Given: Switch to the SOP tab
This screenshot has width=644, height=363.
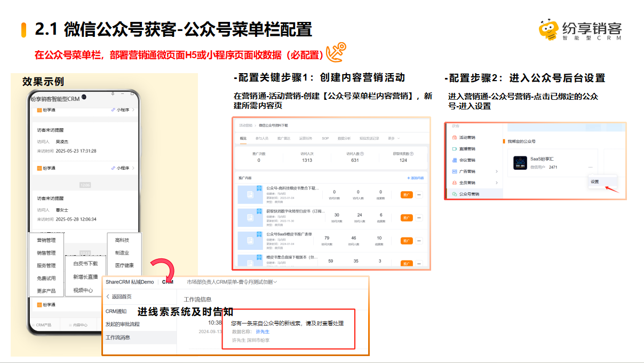Looking at the screenshot, I should coord(325,138).
